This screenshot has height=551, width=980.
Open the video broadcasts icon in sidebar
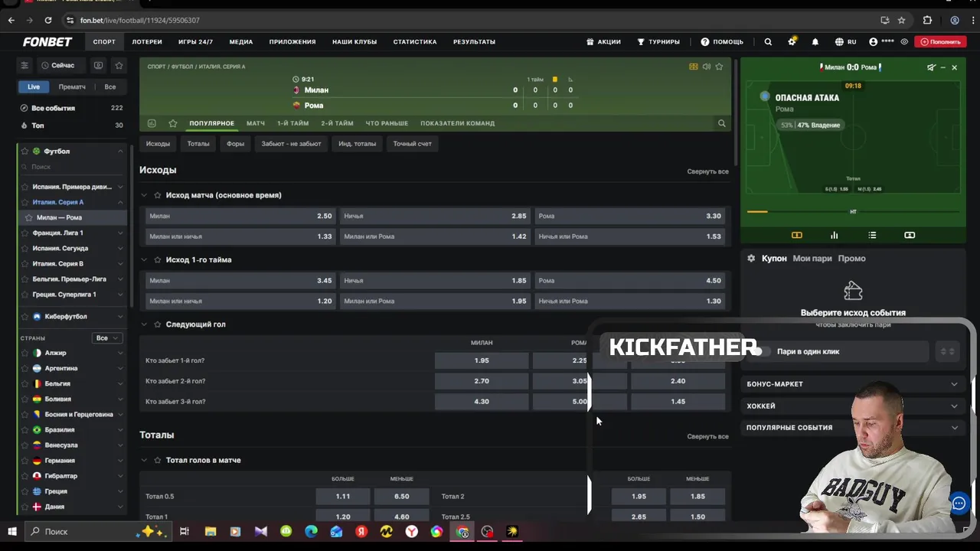click(x=98, y=66)
